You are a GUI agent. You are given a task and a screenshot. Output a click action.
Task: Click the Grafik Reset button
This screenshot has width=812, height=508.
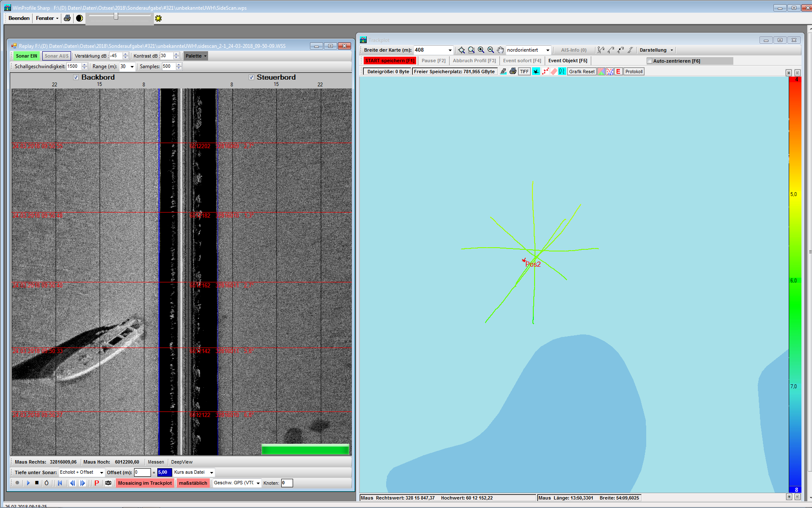[582, 72]
